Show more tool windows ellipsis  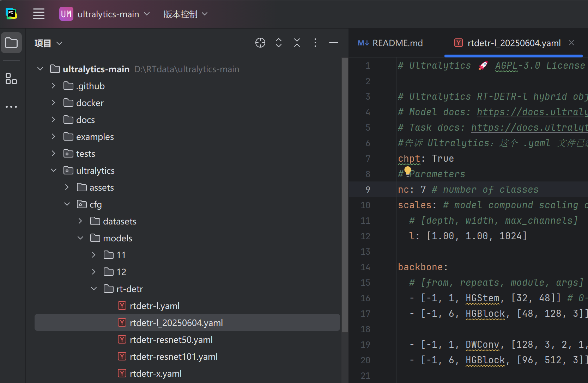click(11, 106)
